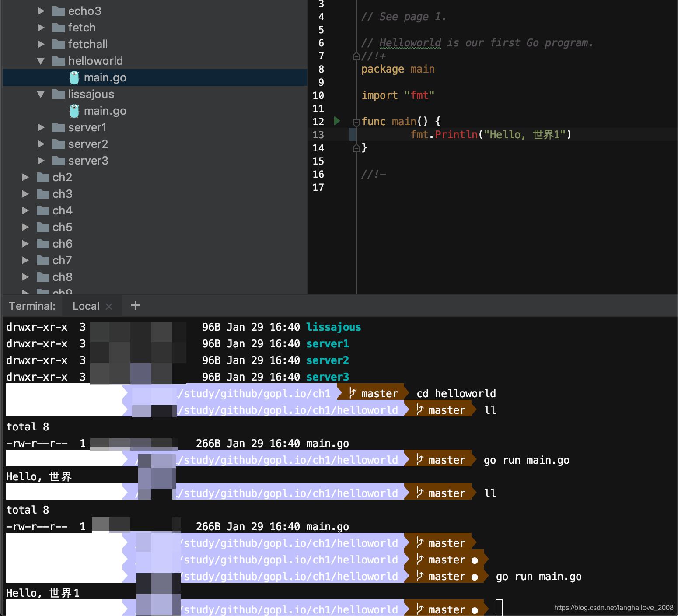Select the server1 tree item label
678x616 pixels.
point(87,127)
